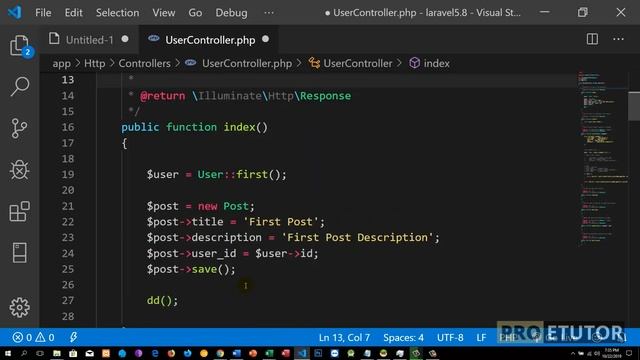Open the File menu
This screenshot has height=360, width=640.
pos(43,13)
